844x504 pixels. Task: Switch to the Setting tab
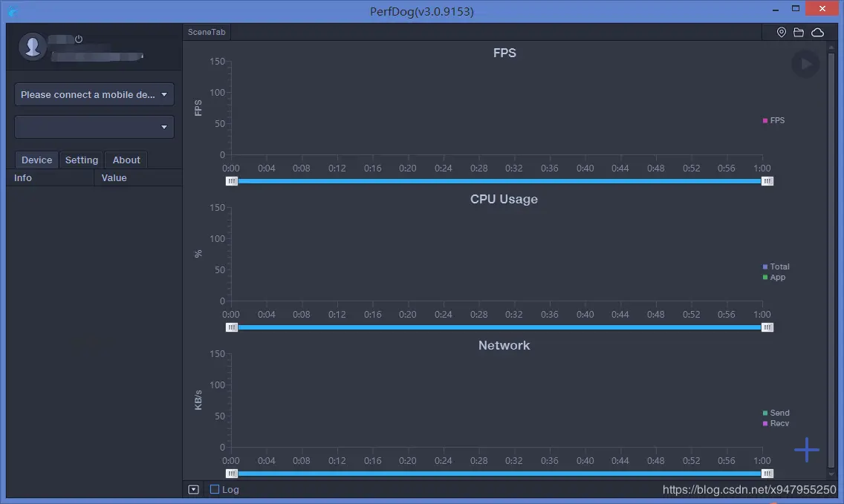[81, 160]
